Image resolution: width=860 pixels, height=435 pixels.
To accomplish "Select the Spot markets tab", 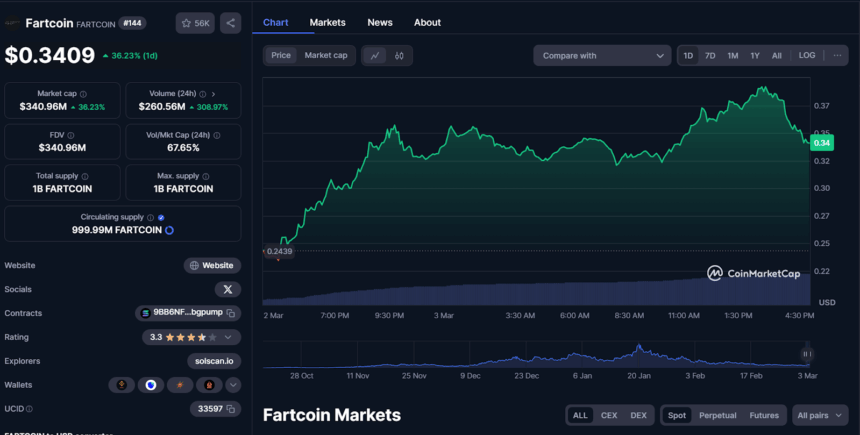I will (677, 415).
